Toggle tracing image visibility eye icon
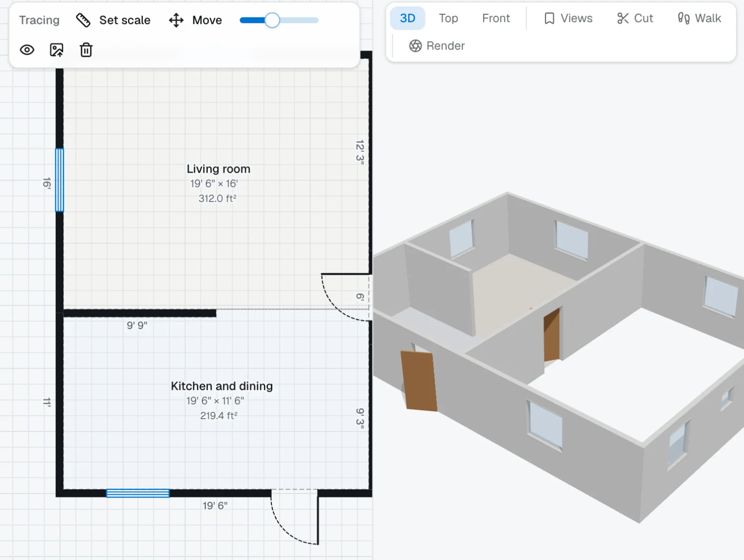Viewport: 744px width, 560px height. [27, 50]
